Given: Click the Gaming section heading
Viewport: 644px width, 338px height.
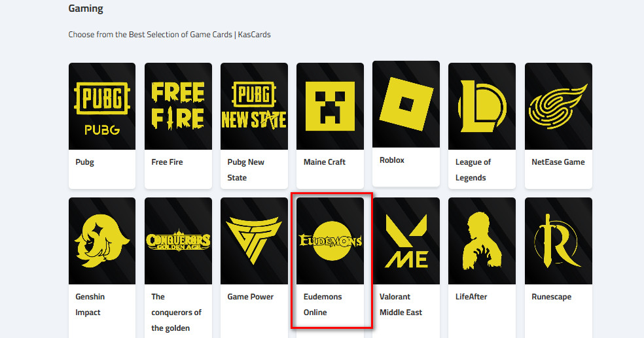Looking at the screenshot, I should (86, 8).
